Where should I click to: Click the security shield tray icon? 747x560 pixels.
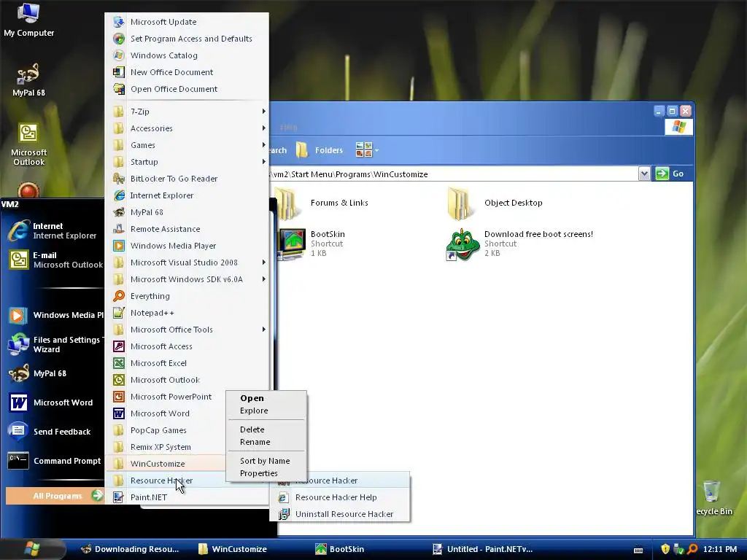click(x=665, y=549)
